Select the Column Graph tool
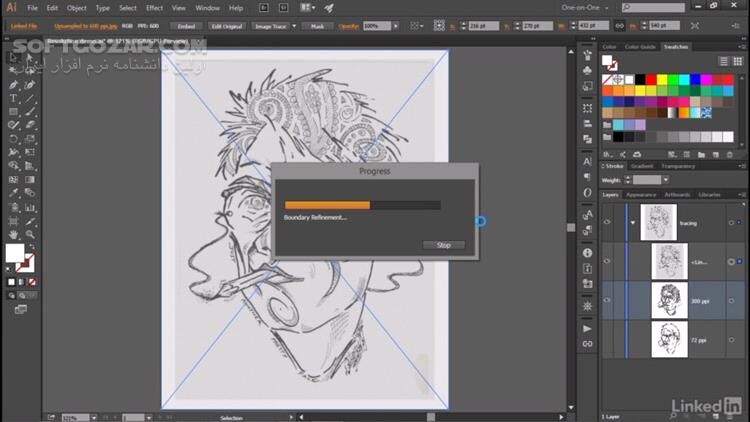The width and height of the screenshot is (750, 422). pos(30,208)
